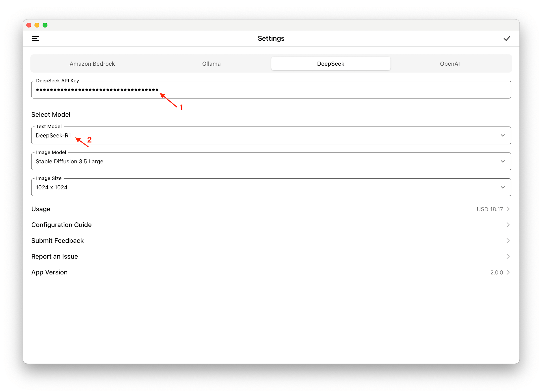Click the 2.0.0 version number
Image resolution: width=543 pixels, height=392 pixels.
click(x=496, y=272)
